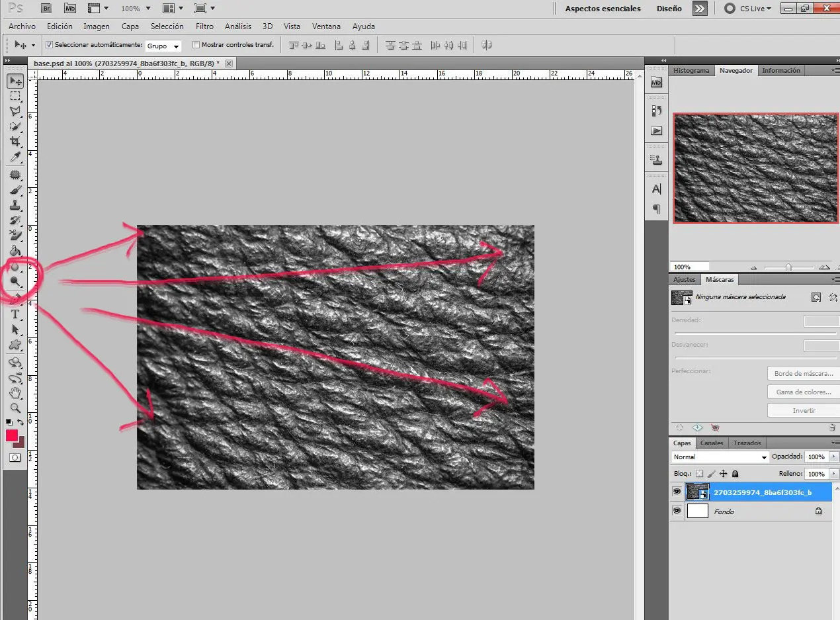Select the Quick Selection tool

click(x=15, y=126)
